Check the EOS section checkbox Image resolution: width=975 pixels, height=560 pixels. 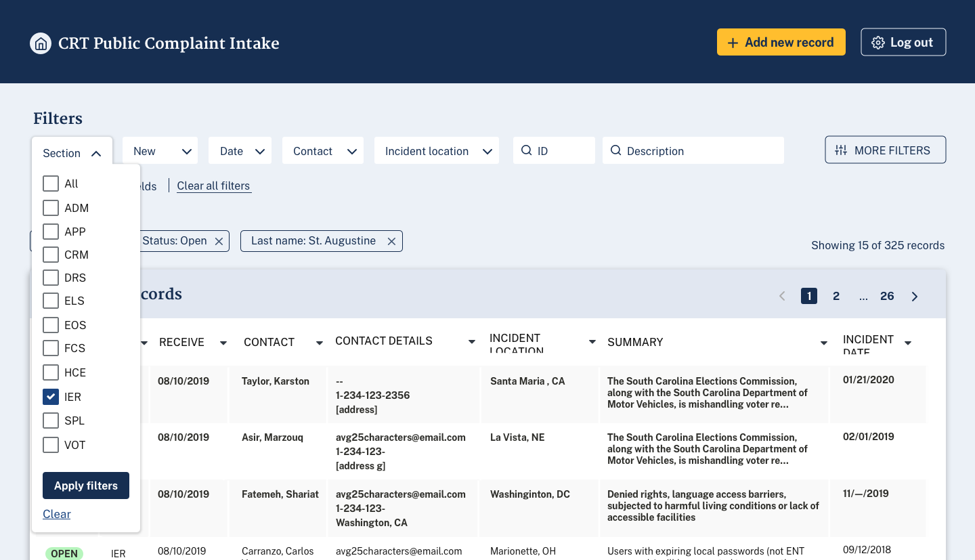pos(51,325)
